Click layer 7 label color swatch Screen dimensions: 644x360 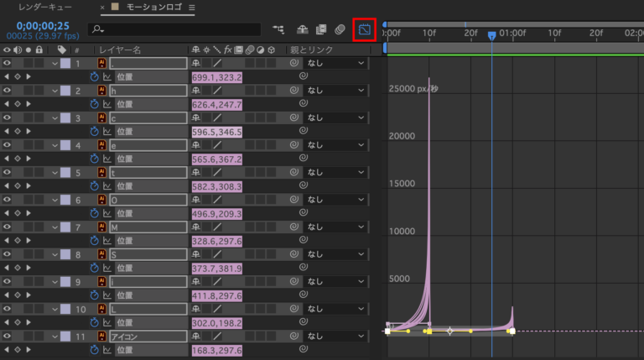[66, 227]
